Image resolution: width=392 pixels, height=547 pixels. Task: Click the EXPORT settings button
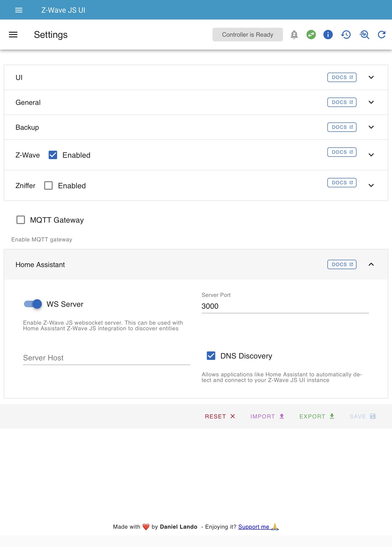(317, 416)
